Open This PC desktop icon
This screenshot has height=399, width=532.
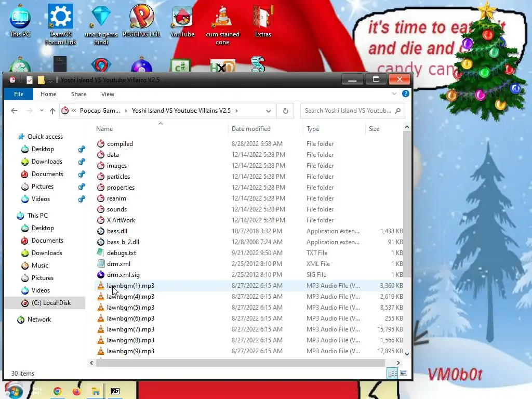[x=20, y=20]
